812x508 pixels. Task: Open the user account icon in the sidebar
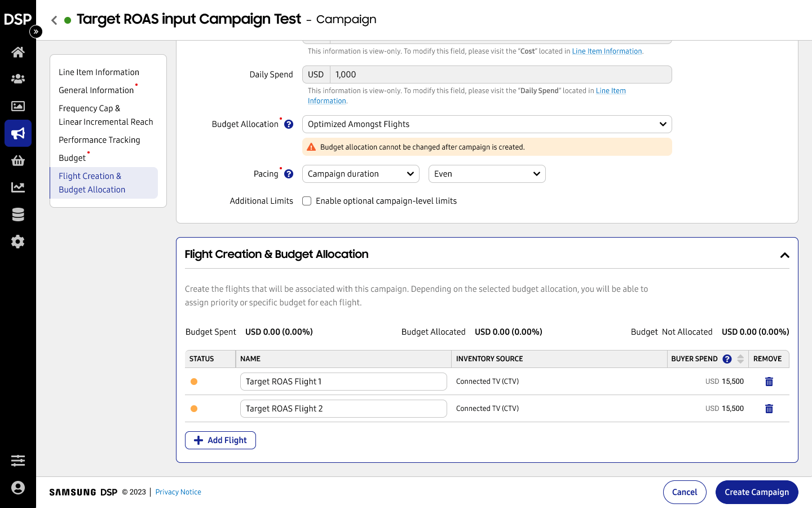18,488
